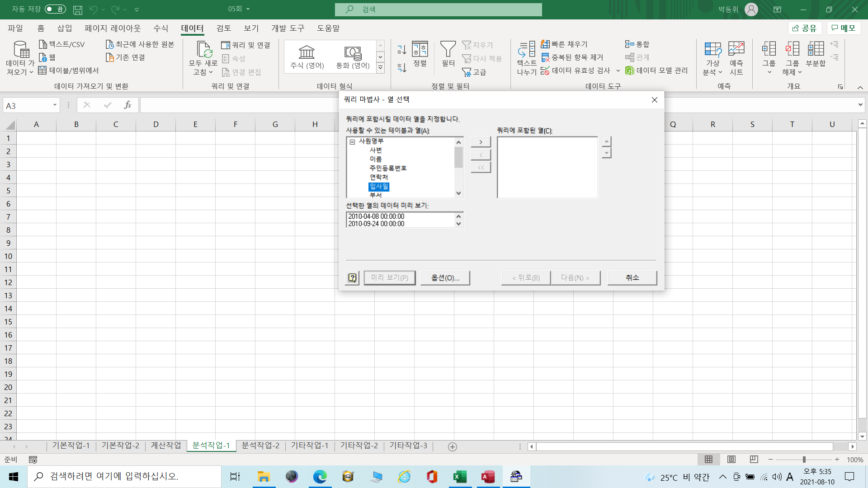Toggle the AutoSave switch
868x488 pixels.
[56, 9]
